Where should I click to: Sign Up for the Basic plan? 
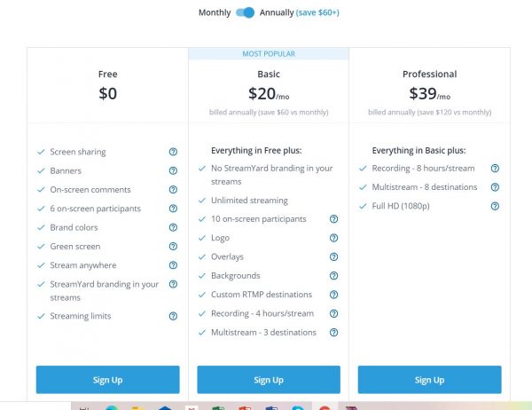(x=269, y=380)
